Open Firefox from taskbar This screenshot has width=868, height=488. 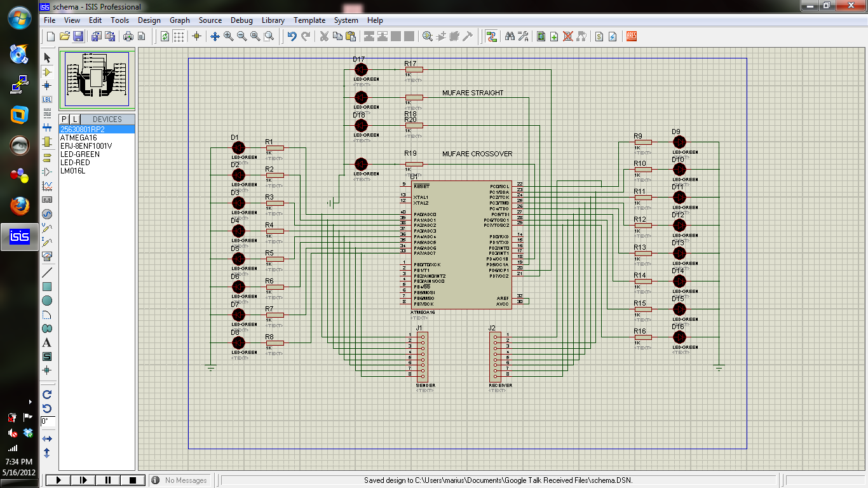[x=19, y=206]
